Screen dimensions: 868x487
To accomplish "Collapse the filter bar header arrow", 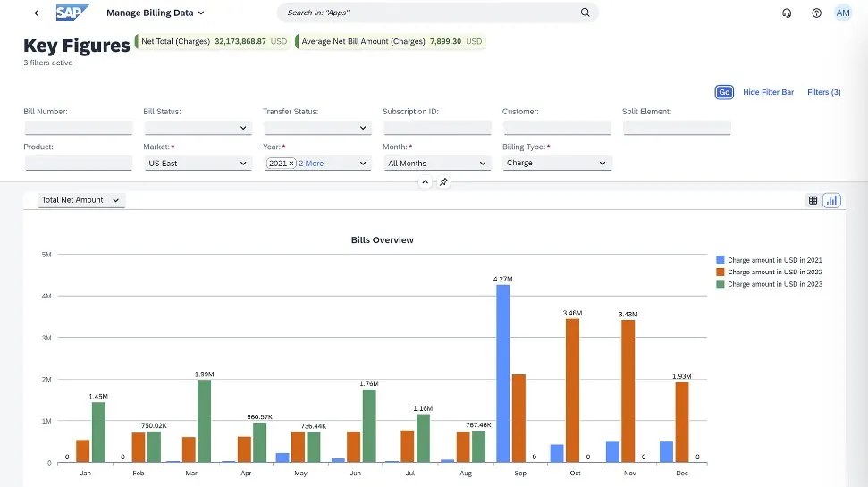I will tap(426, 182).
